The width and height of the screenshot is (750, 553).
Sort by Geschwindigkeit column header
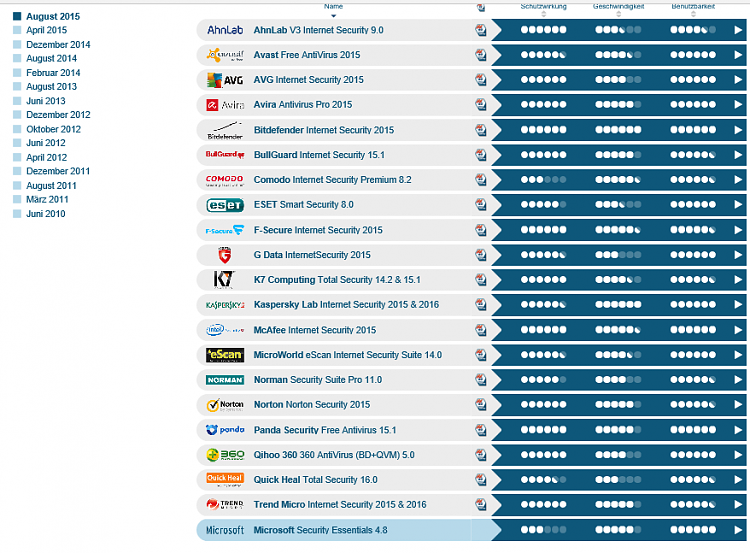(x=618, y=7)
